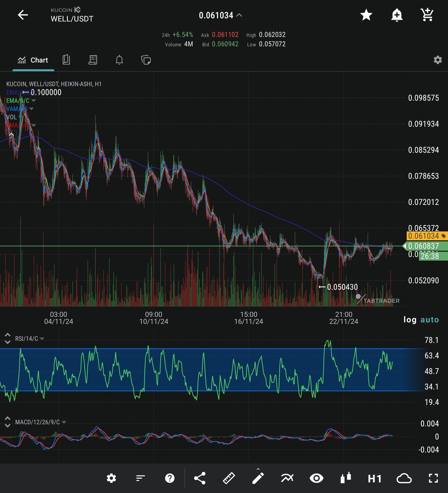Click the Bid price 0.060942
Viewport: 448px width, 493px height.
(225, 44)
